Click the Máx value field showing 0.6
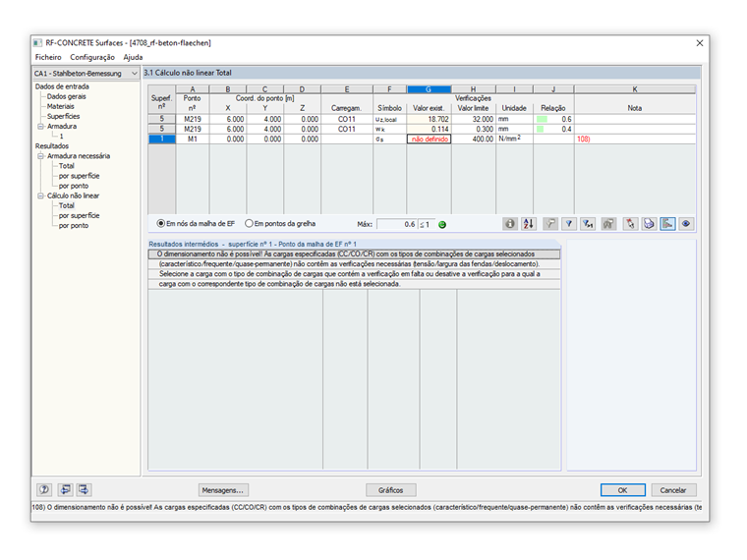This screenshot has width=747, height=560. pyautogui.click(x=397, y=224)
